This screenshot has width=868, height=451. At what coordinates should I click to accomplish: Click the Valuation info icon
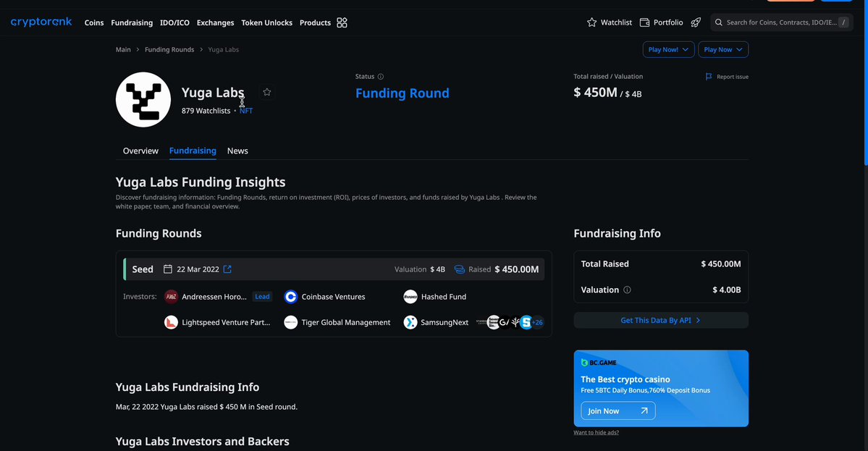[627, 290]
